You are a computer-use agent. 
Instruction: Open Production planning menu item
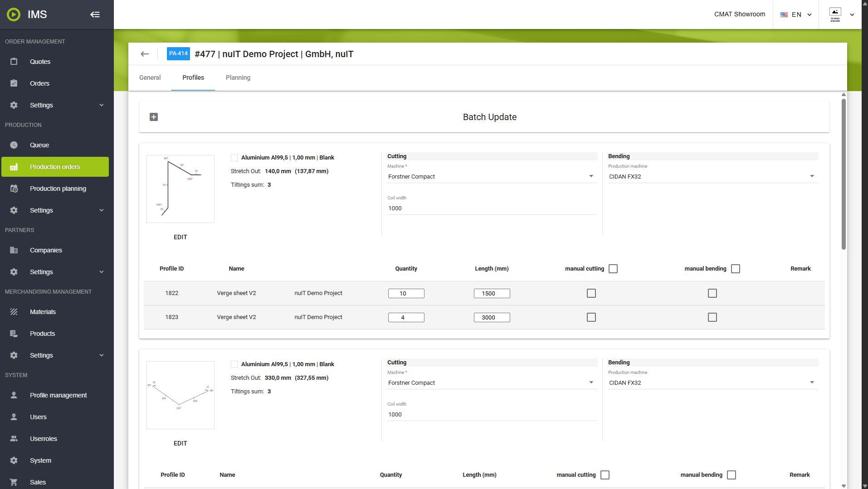pyautogui.click(x=55, y=189)
